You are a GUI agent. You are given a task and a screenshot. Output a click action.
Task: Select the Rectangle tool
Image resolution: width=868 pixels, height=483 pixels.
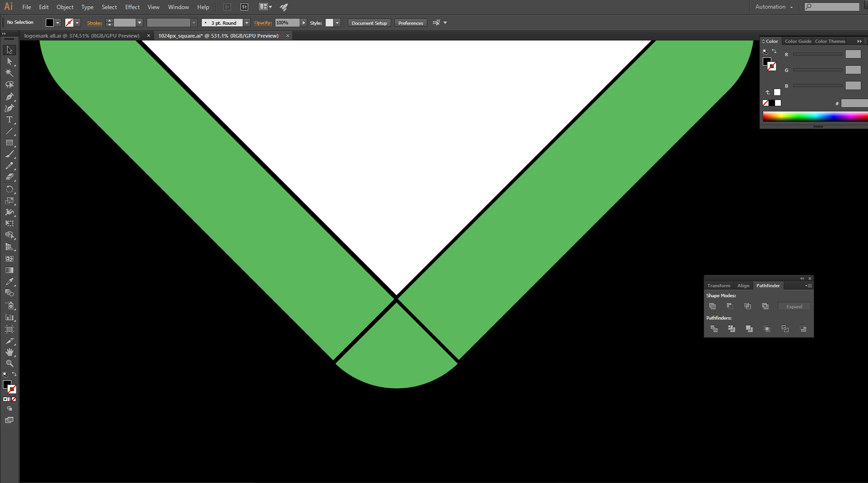point(10,143)
